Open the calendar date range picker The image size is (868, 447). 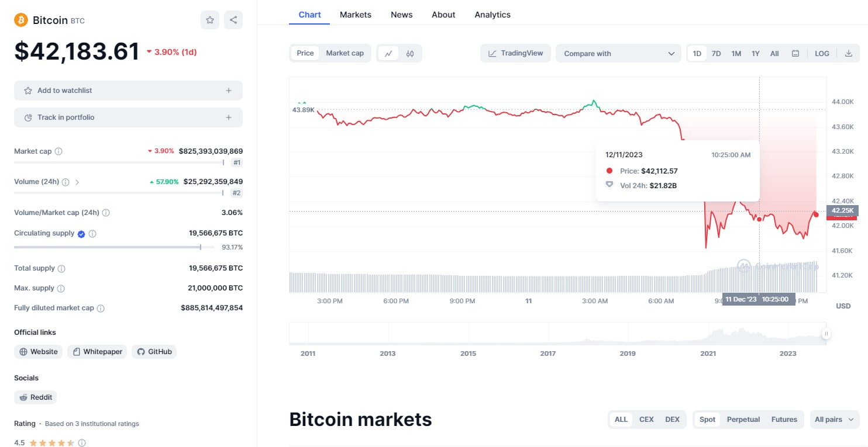pyautogui.click(x=795, y=53)
